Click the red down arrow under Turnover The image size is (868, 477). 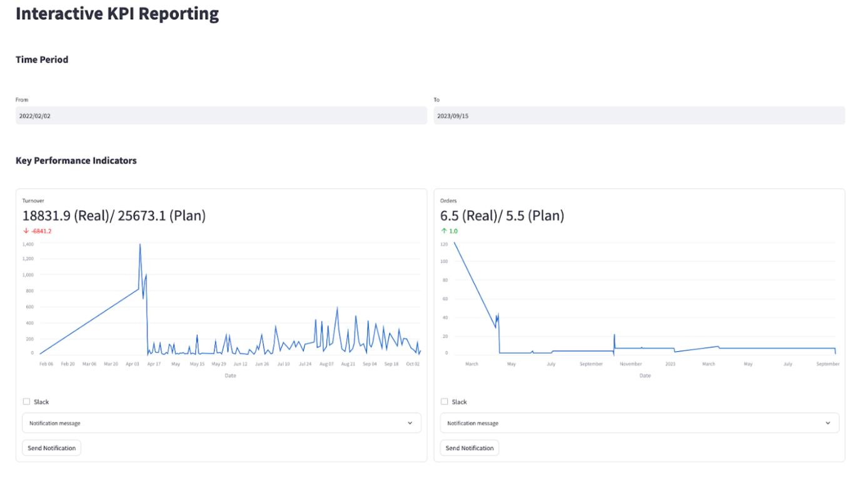click(x=25, y=231)
